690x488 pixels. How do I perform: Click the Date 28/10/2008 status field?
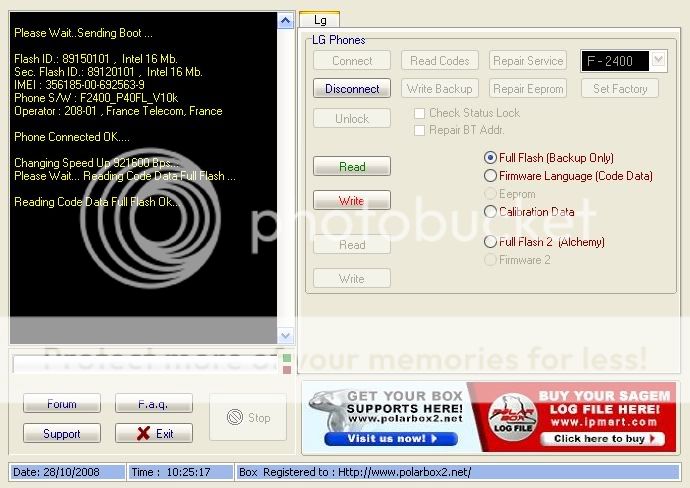pyautogui.click(x=67, y=472)
